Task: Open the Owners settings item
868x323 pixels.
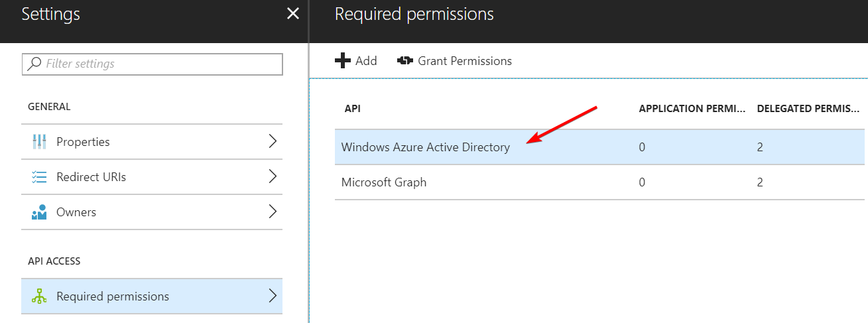Action: (152, 212)
